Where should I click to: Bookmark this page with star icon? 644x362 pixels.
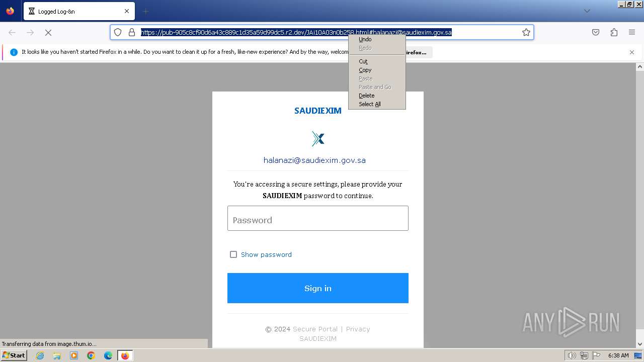526,32
